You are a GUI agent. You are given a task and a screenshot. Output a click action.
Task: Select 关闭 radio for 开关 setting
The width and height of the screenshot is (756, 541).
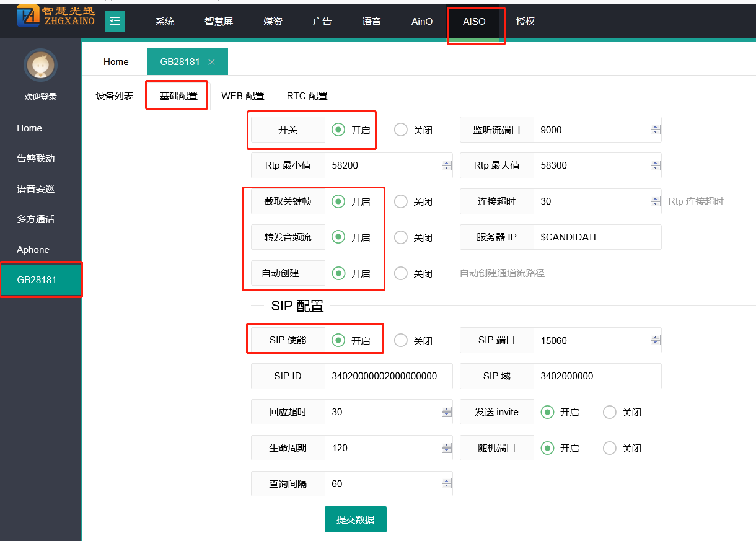[401, 130]
